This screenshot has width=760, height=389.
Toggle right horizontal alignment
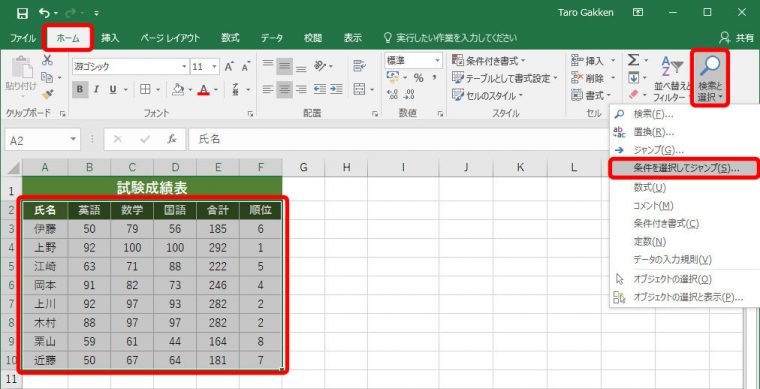[301, 89]
